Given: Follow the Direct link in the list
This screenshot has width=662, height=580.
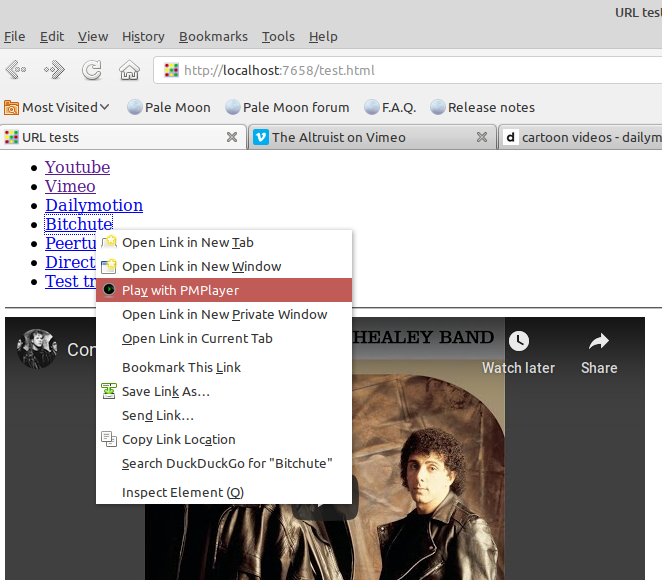Looking at the screenshot, I should pos(71,262).
